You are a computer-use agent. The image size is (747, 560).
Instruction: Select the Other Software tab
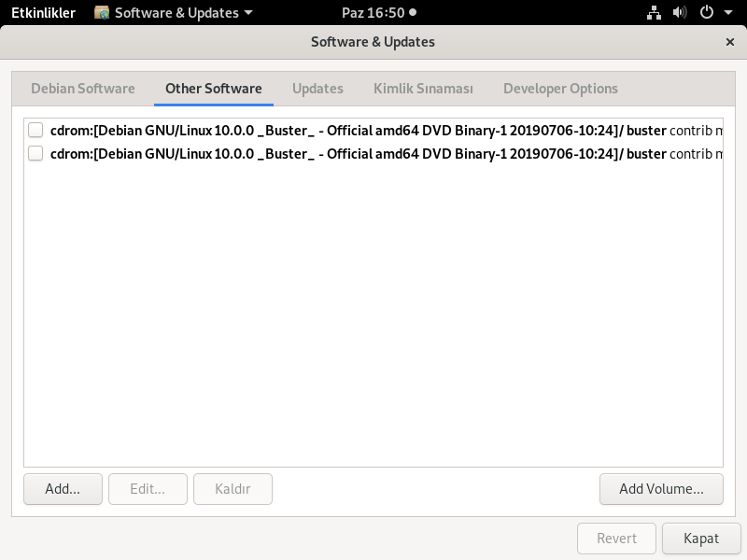coord(214,89)
